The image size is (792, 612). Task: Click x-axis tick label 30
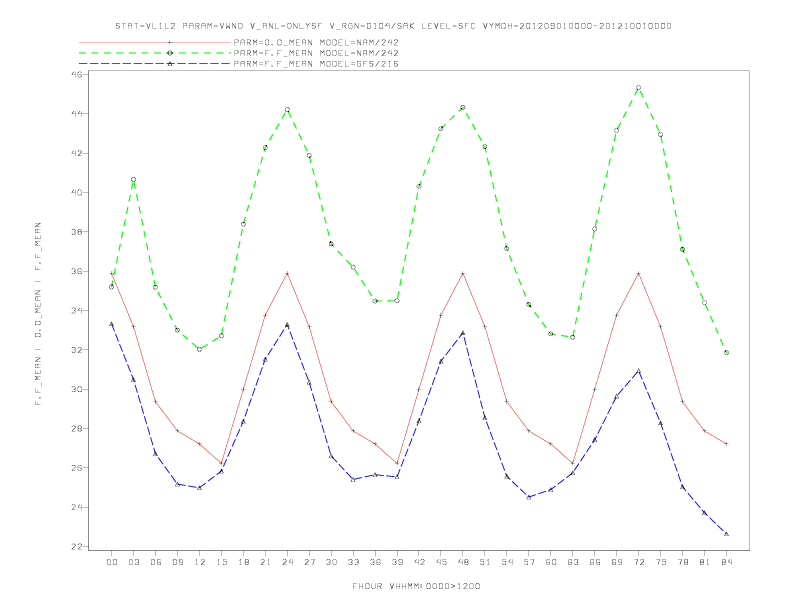[x=331, y=562]
